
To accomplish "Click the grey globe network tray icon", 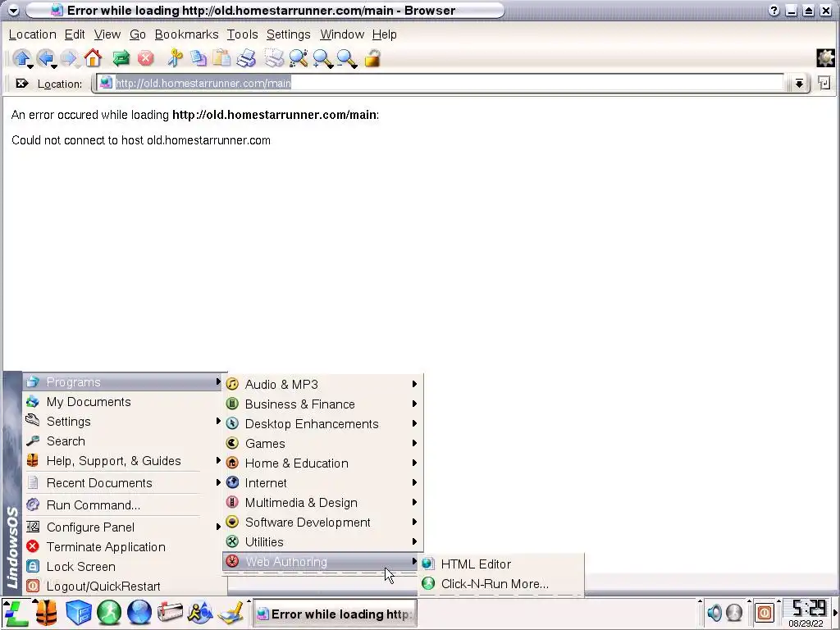I will 734,612.
